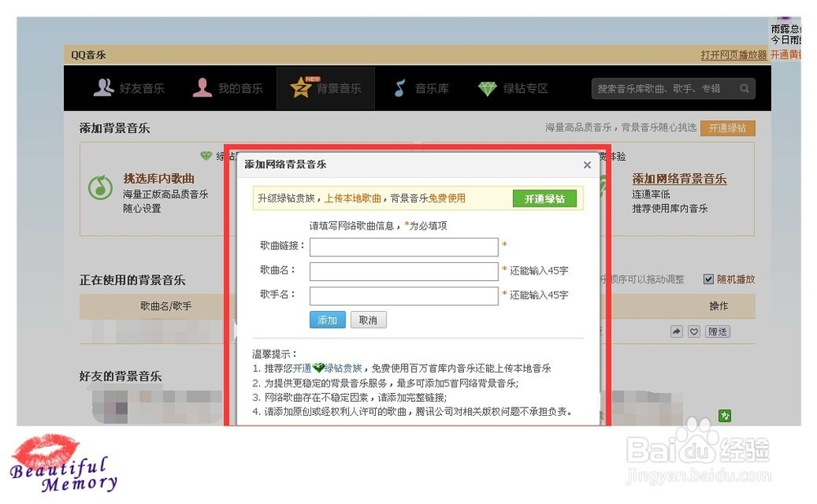Click the 赠送 button in song row
Screen dimensions: 817x504
(x=717, y=332)
